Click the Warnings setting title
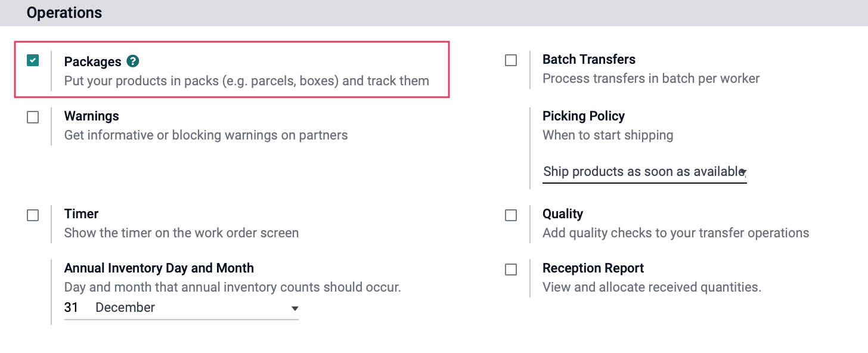 point(92,116)
